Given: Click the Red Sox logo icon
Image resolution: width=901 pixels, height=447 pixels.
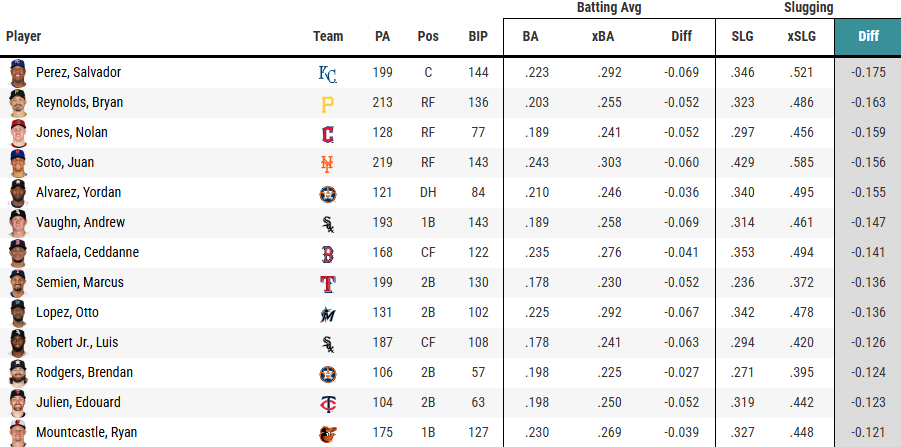Looking at the screenshot, I should click(x=328, y=253).
